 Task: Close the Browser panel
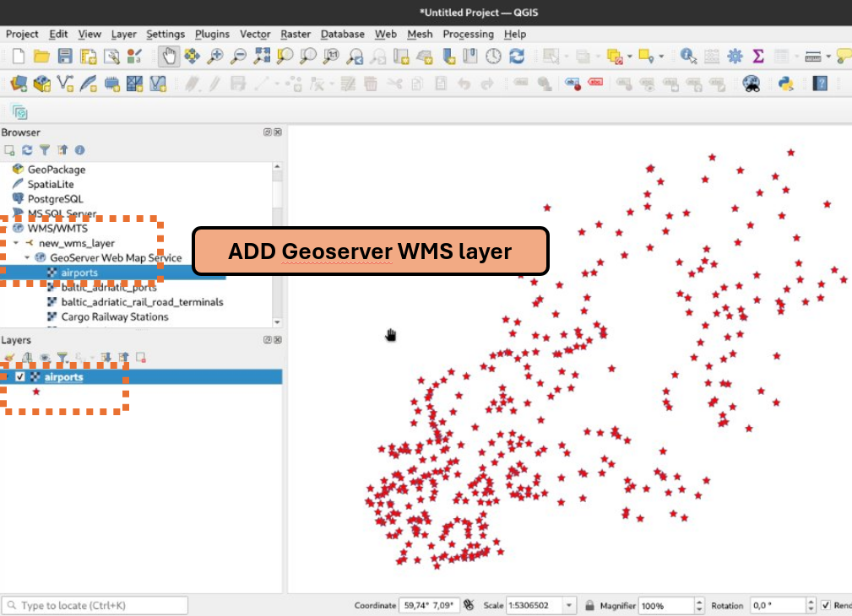(x=278, y=132)
